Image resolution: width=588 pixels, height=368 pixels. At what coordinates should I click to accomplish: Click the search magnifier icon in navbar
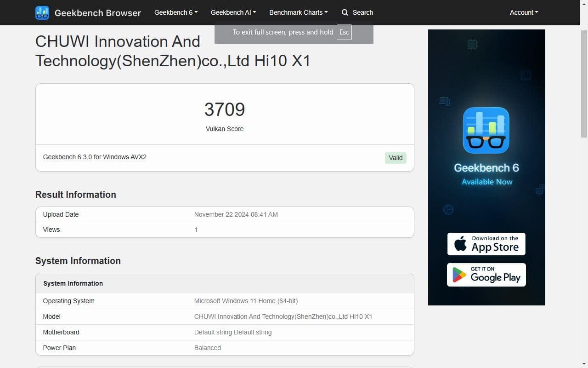[x=345, y=12]
